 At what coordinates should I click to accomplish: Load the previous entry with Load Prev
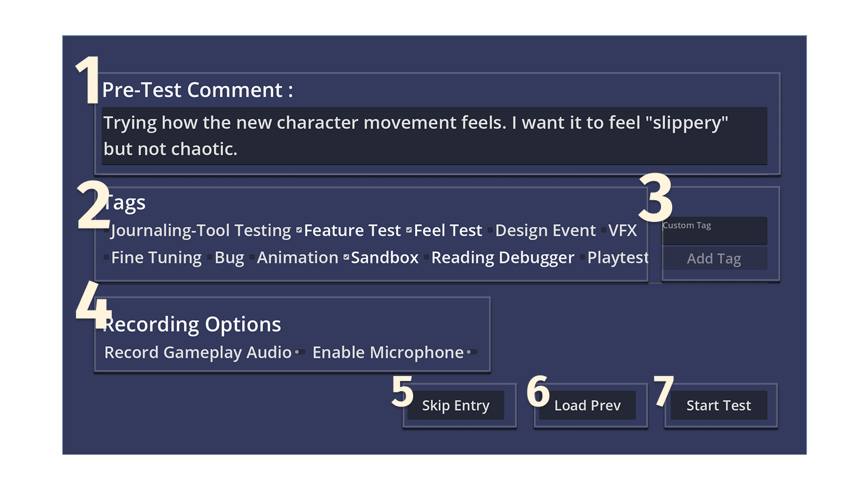(587, 405)
